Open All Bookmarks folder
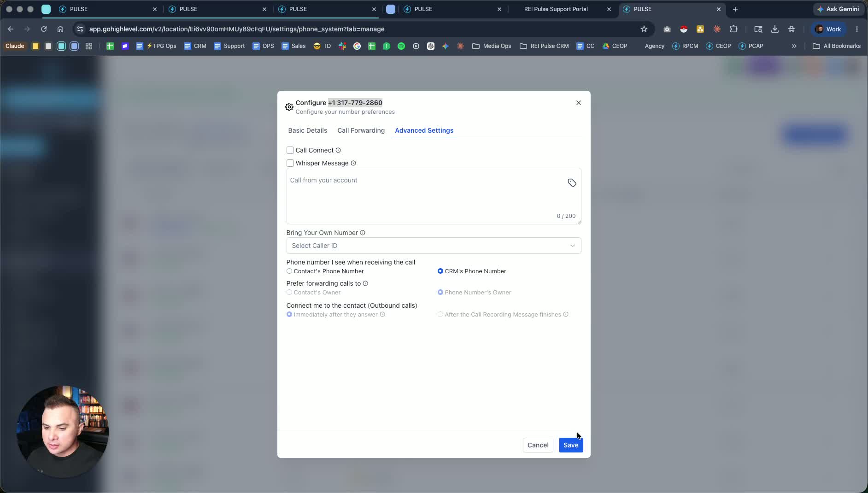The width and height of the screenshot is (868, 493). tap(837, 46)
